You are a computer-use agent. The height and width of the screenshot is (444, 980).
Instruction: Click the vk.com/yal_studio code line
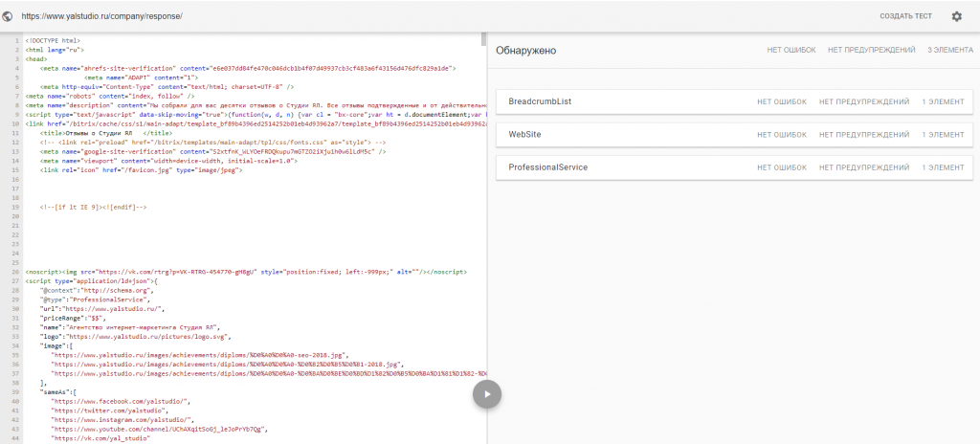[x=101, y=439]
